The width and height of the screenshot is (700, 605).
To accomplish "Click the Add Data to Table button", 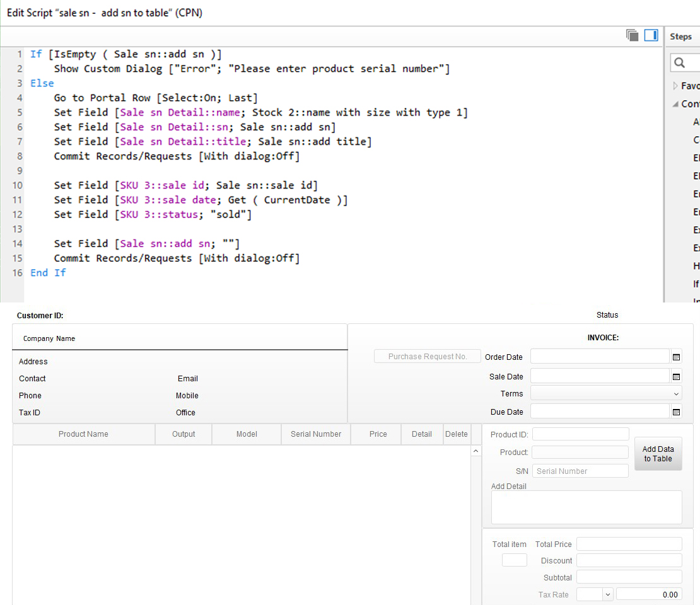I will coord(658,454).
